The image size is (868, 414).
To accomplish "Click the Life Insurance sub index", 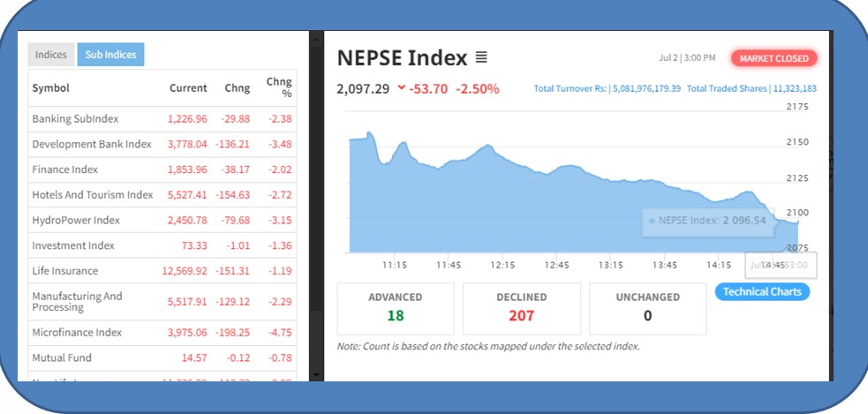I will pyautogui.click(x=65, y=271).
